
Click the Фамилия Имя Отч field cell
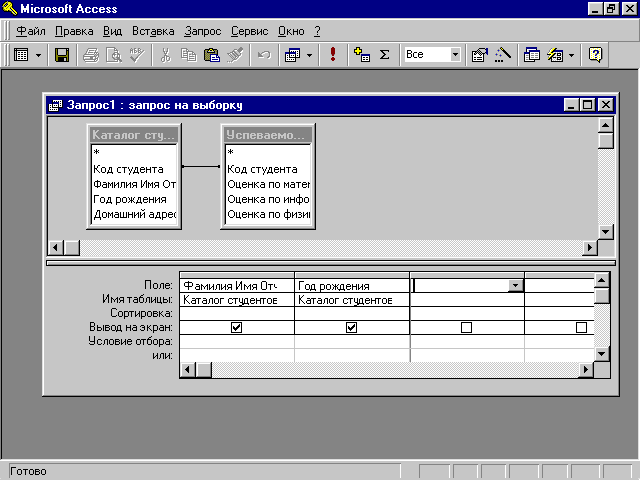[237, 286]
